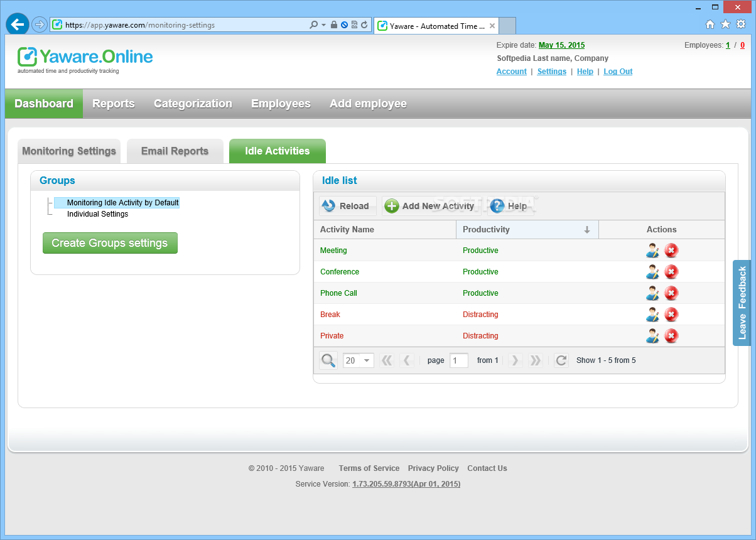The height and width of the screenshot is (540, 756).
Task: Sort by Activity Name column header
Action: (x=385, y=230)
